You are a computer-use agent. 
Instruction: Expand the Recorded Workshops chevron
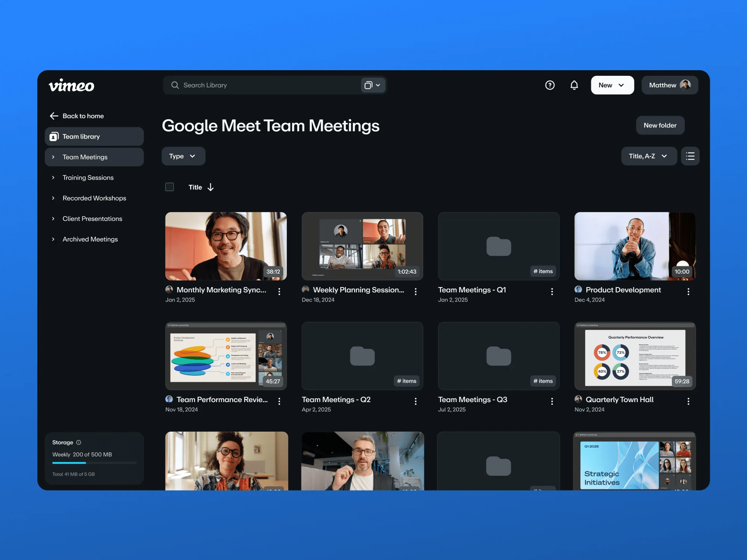click(53, 198)
